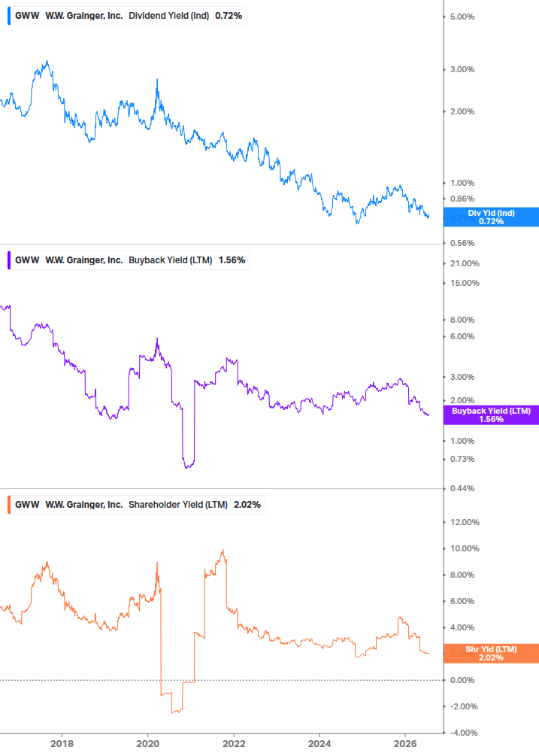Click the 2020 label on the time axis
The height and width of the screenshot is (756, 539).
point(148,744)
